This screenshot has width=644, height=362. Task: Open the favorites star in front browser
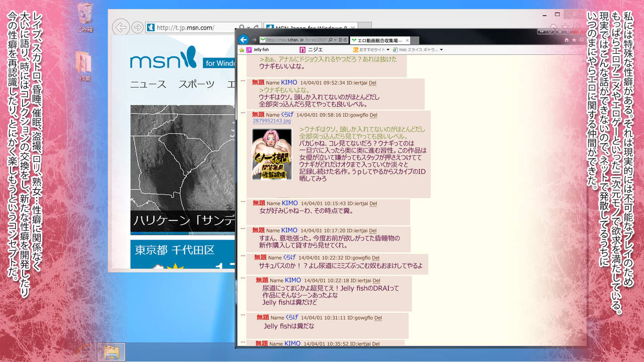[574, 40]
